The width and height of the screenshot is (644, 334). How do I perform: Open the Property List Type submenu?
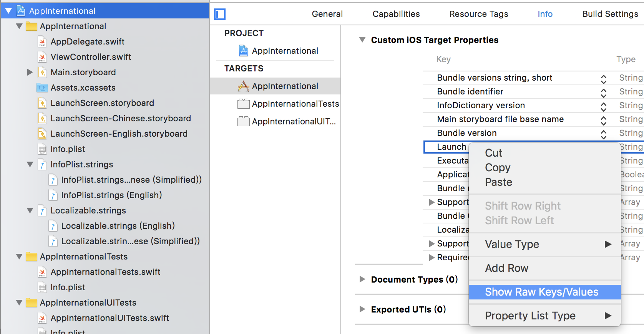point(545,316)
